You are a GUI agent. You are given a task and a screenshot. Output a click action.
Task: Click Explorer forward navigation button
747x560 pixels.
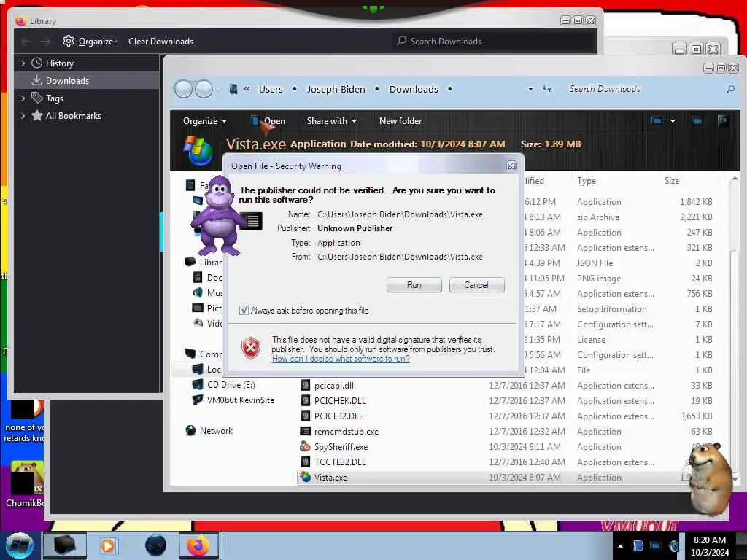click(204, 89)
